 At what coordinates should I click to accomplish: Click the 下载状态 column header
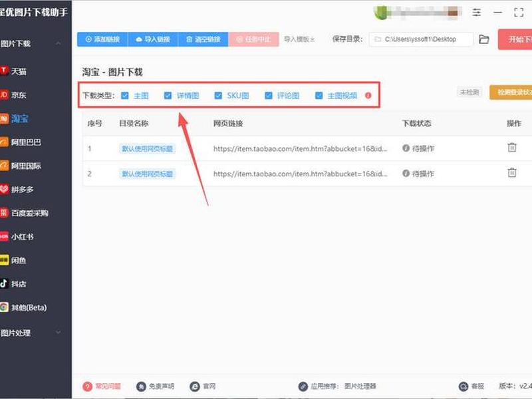click(x=417, y=124)
